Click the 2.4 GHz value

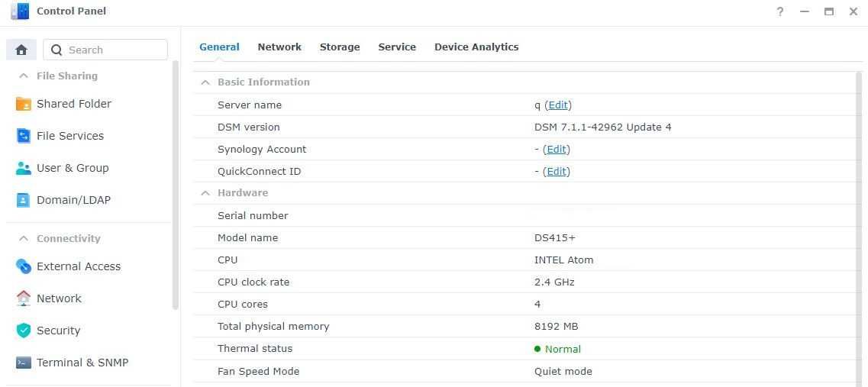click(554, 282)
